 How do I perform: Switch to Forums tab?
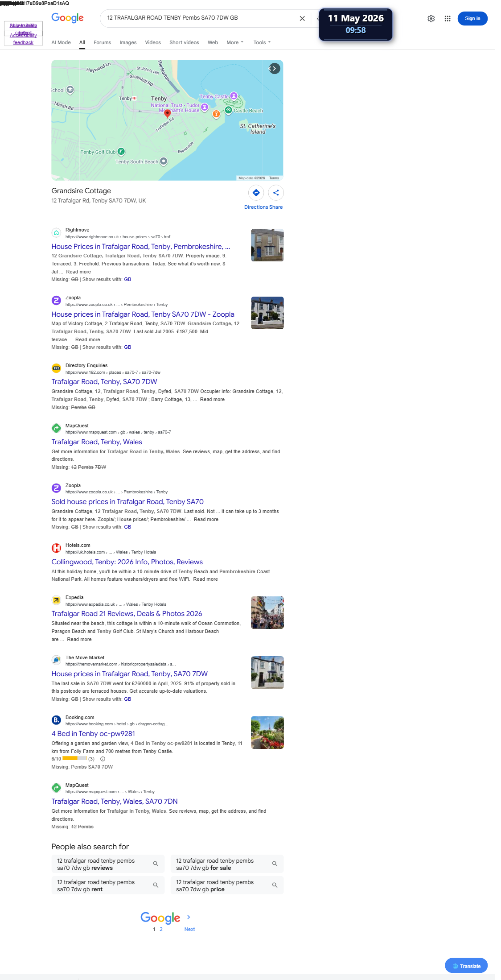pos(102,42)
